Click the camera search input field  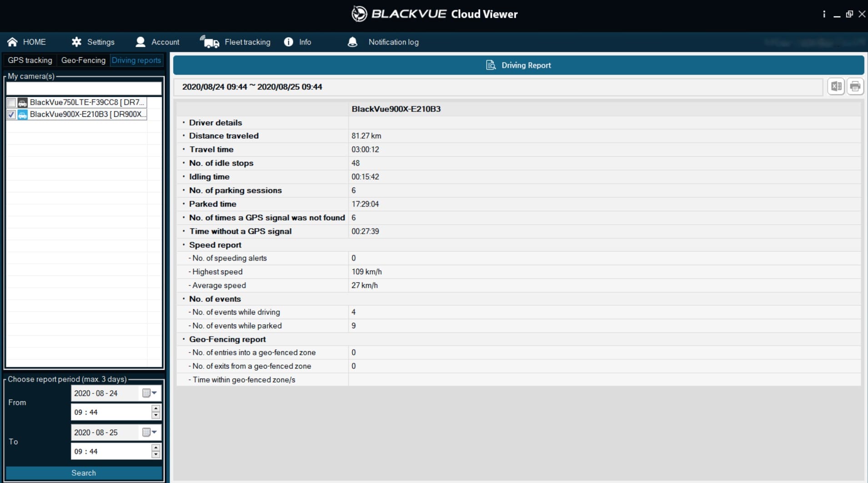[x=84, y=88]
